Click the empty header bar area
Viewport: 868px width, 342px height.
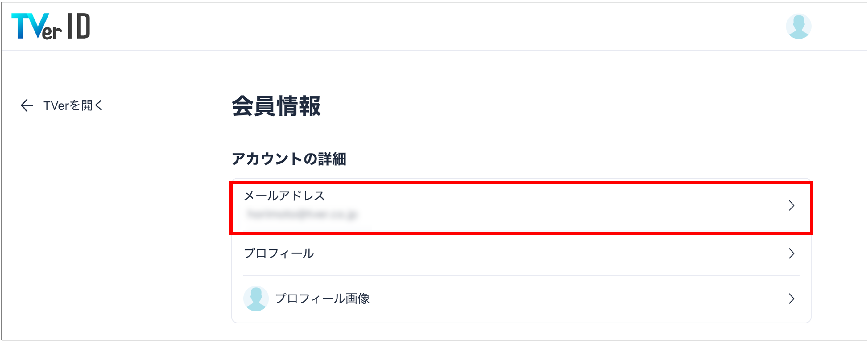click(438, 26)
